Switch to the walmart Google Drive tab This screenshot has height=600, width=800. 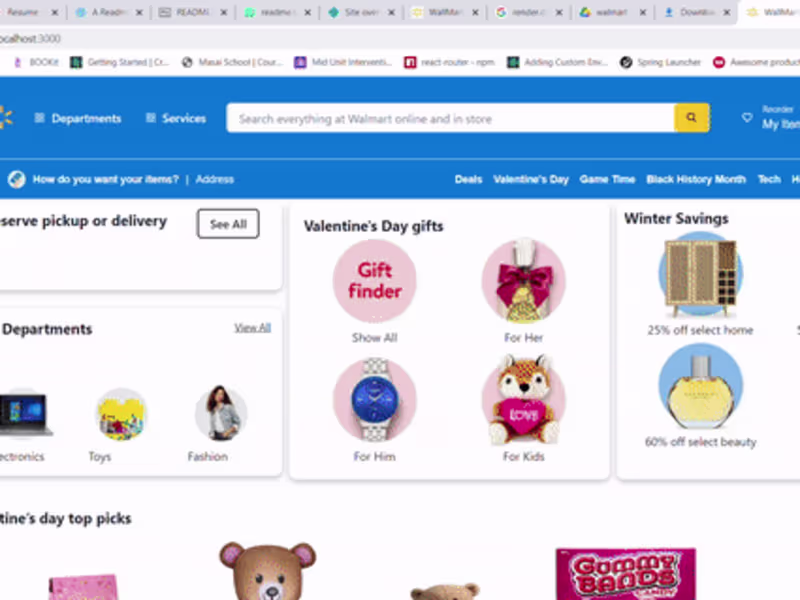tap(611, 12)
